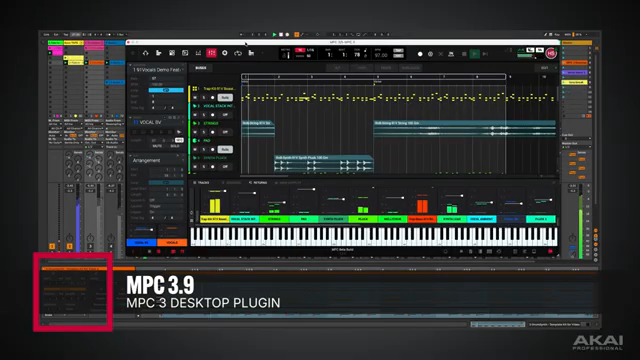
Task: Click a key on the virtual piano keyboard
Action: (x=374, y=237)
